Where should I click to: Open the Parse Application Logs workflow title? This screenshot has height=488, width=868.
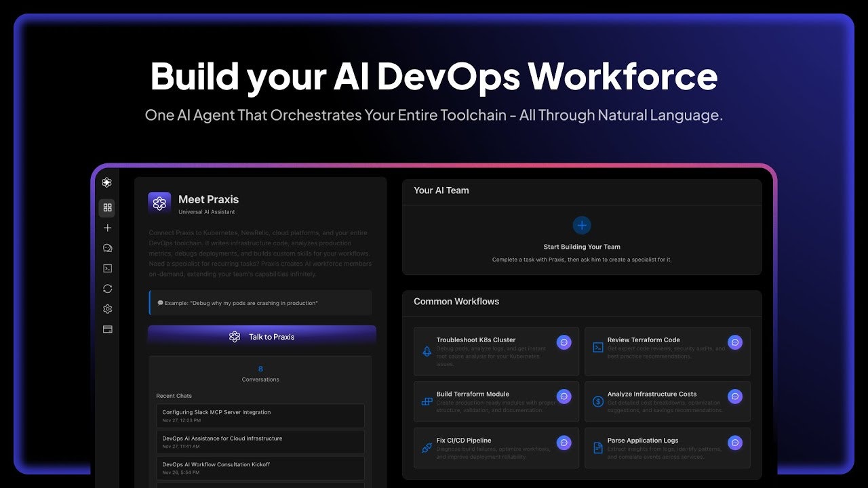(x=643, y=441)
